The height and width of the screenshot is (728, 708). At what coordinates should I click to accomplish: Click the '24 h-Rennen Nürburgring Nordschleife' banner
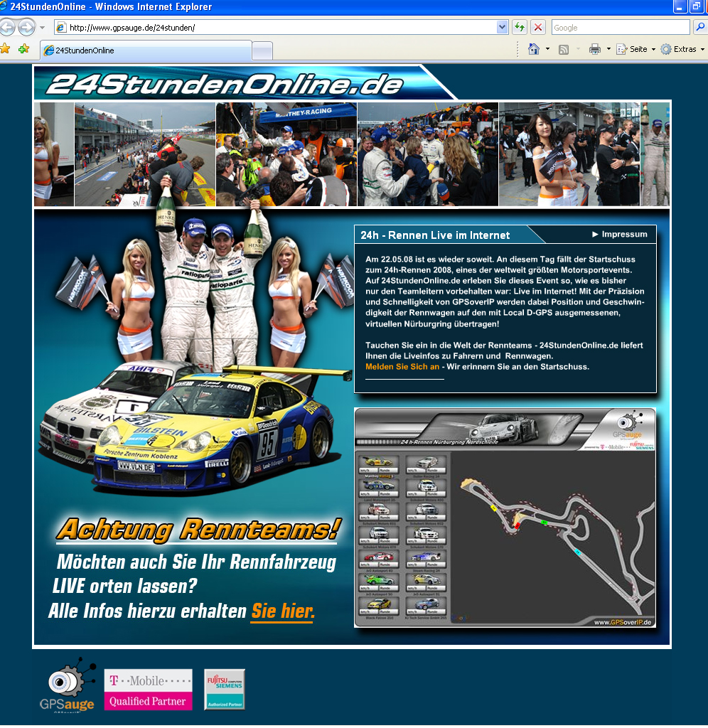[449, 442]
